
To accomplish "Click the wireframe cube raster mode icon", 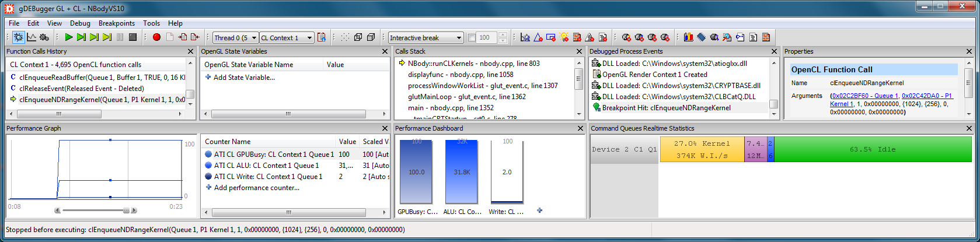I will [x=358, y=37].
